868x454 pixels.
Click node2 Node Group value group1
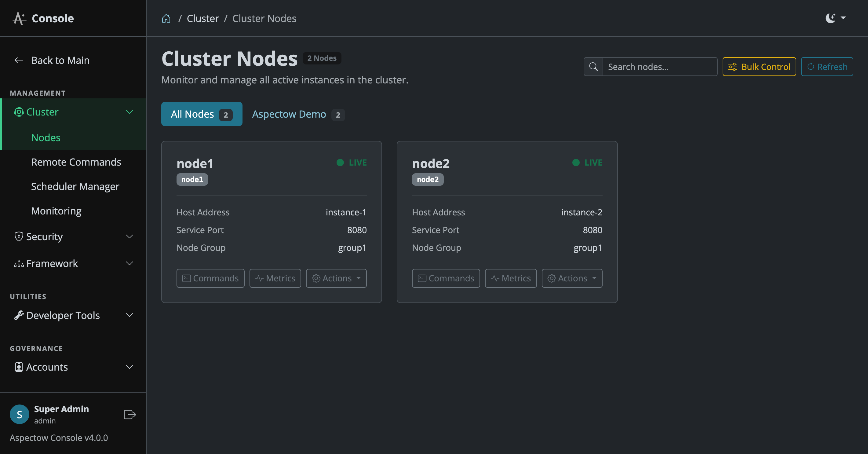click(x=588, y=248)
